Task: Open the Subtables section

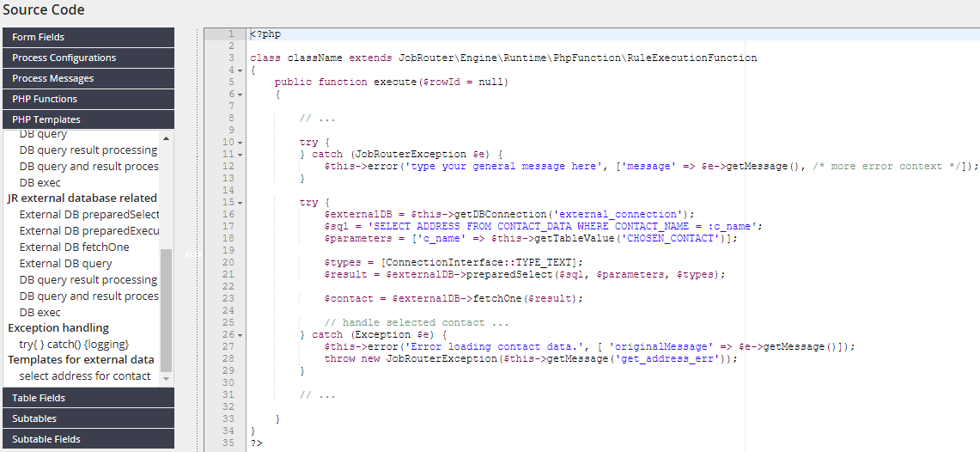Action: 88,418
